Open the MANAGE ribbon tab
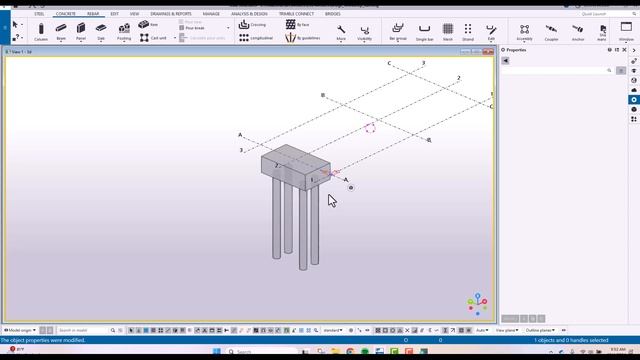This screenshot has height=360, width=640. click(x=211, y=14)
